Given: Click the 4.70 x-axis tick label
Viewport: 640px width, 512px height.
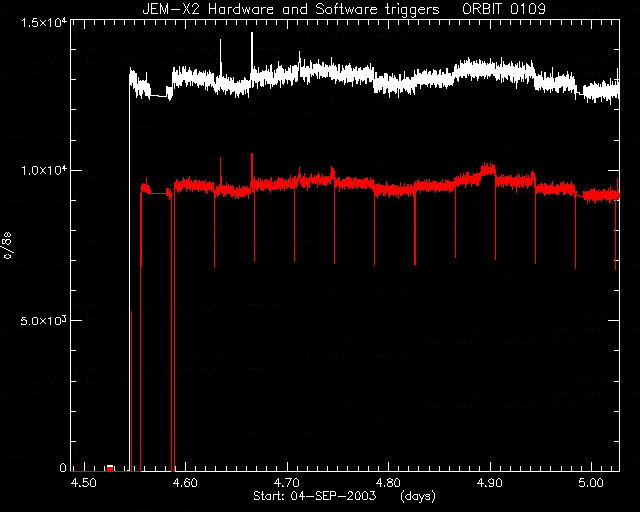Looking at the screenshot, I should [287, 483].
